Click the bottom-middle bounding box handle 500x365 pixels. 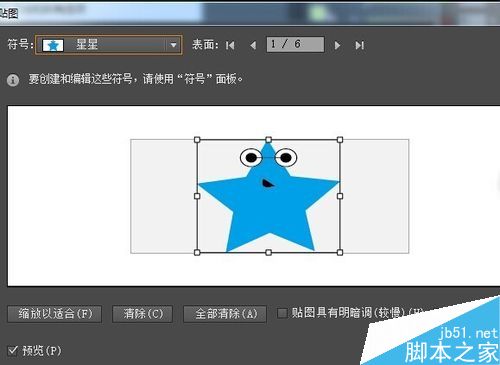pyautogui.click(x=269, y=253)
